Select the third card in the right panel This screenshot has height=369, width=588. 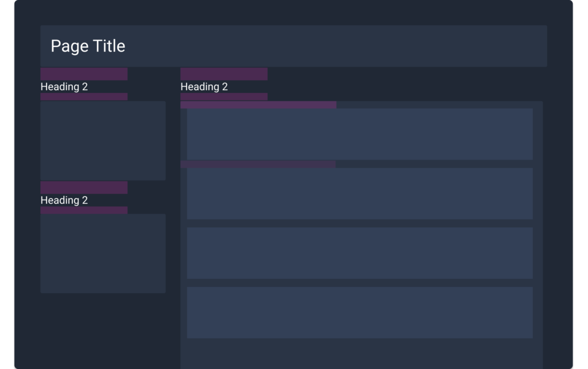tap(359, 253)
